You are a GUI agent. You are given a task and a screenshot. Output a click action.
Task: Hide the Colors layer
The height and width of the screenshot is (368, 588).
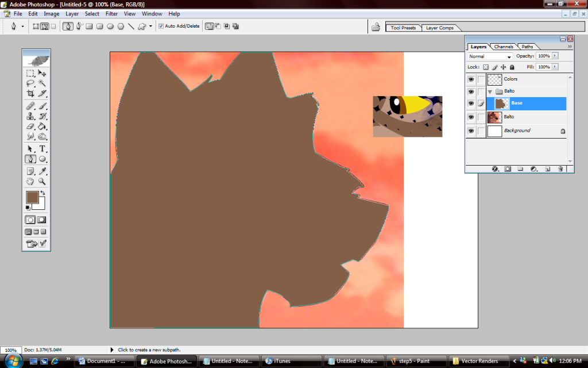click(471, 79)
